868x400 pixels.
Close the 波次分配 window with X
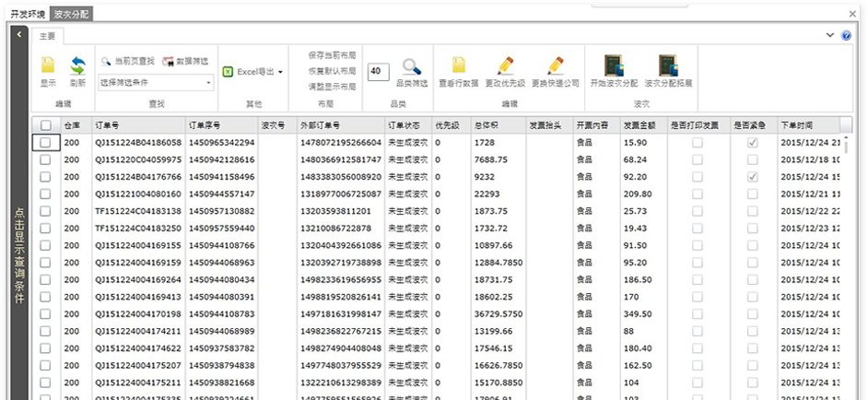pos(852,14)
